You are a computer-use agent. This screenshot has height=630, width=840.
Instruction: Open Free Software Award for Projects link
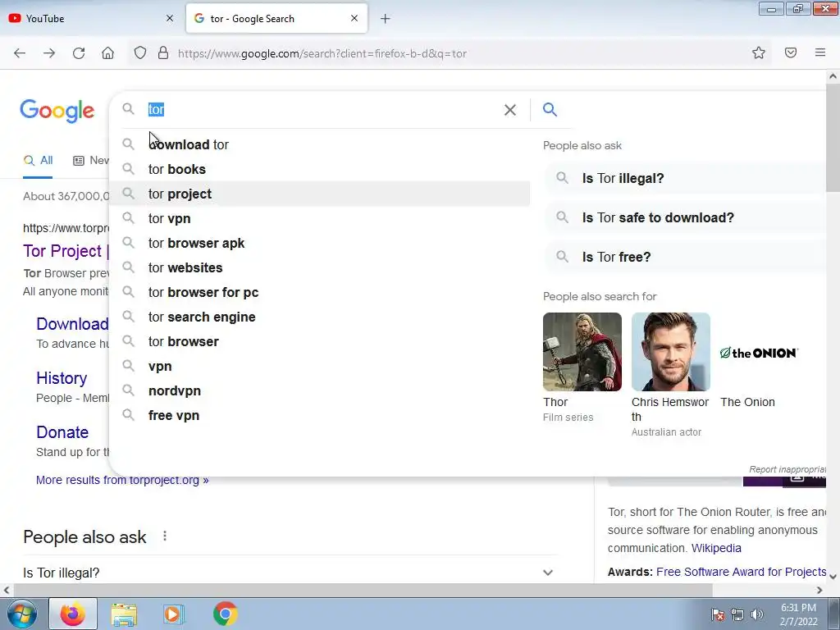[x=741, y=572]
